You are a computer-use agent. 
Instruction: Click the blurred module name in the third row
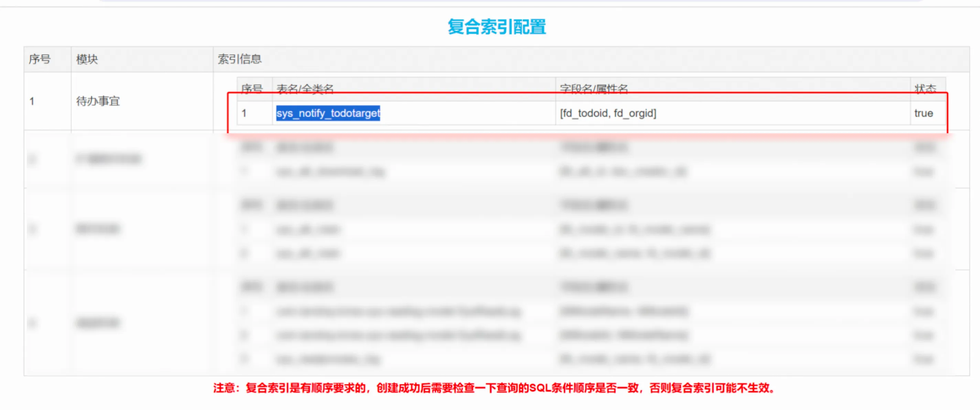(x=98, y=229)
